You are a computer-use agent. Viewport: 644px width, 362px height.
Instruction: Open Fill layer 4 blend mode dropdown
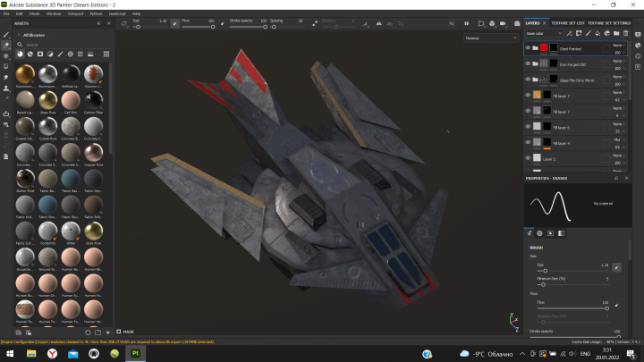(x=619, y=139)
